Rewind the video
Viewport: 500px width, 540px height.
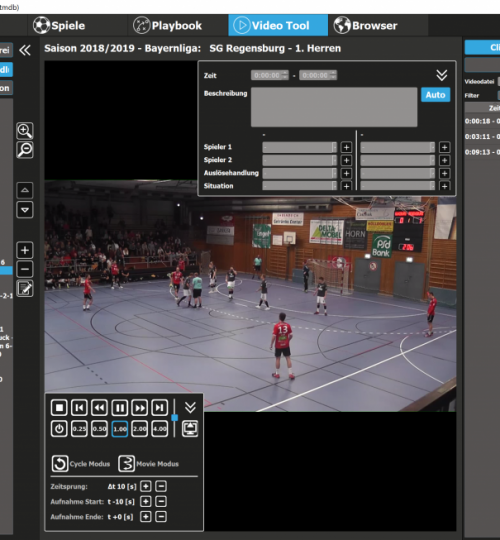click(100, 408)
